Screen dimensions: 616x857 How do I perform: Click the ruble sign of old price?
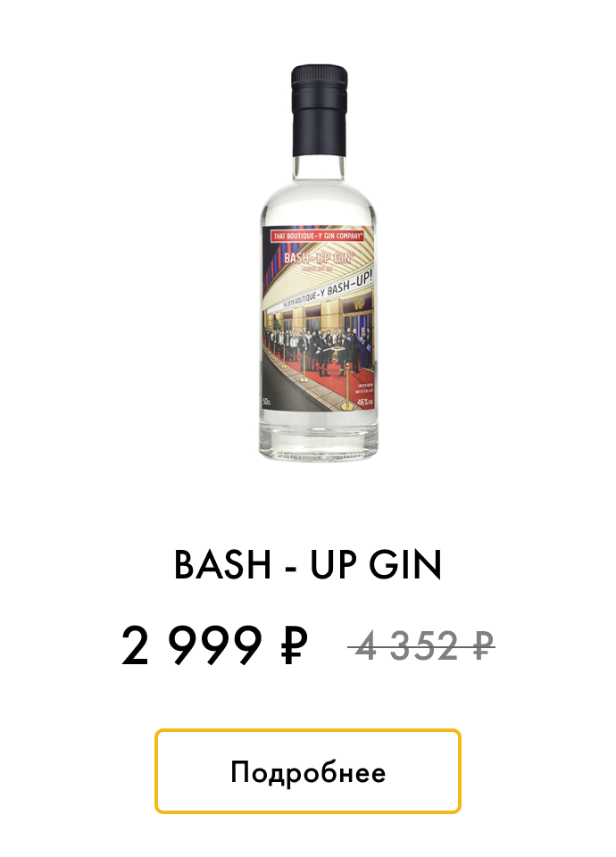pos(483,646)
